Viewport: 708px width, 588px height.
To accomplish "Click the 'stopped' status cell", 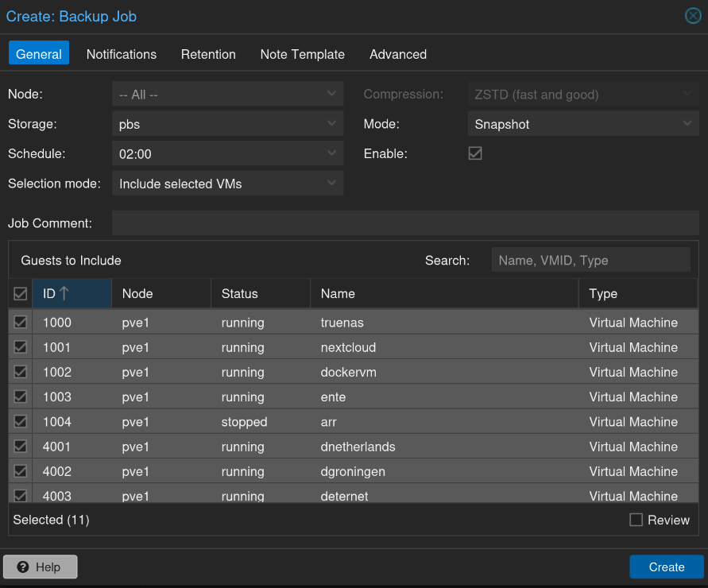I will tap(261, 421).
